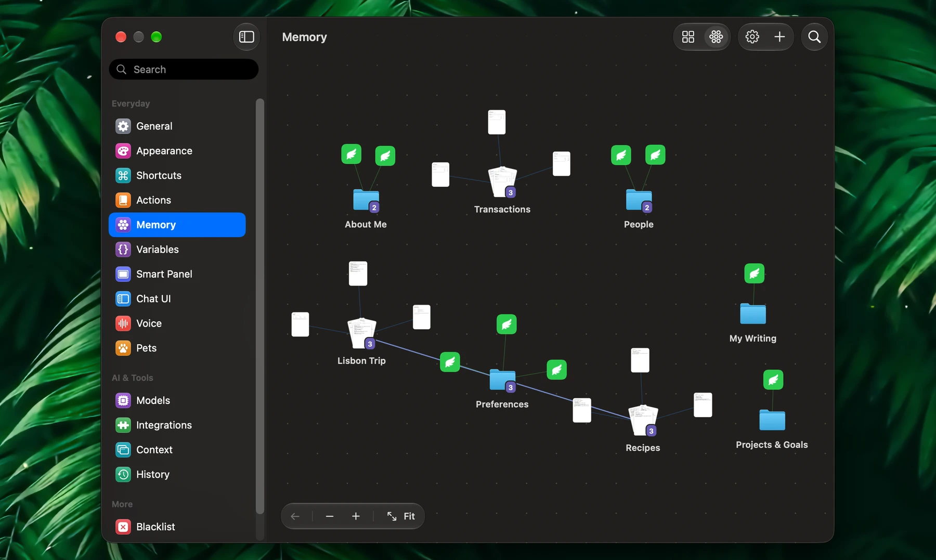
Task: Open Models section
Action: [x=177, y=400]
